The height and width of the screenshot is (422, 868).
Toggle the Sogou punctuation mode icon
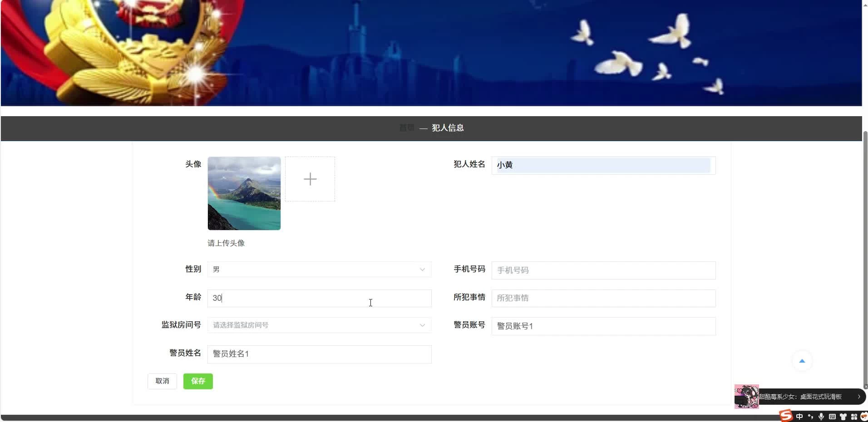pyautogui.click(x=810, y=417)
